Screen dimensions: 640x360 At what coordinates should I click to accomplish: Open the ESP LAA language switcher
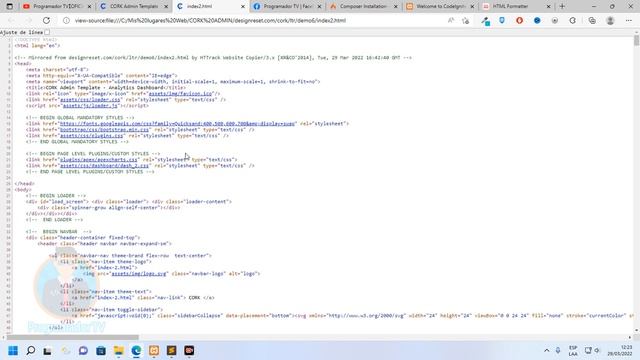pos(573,351)
